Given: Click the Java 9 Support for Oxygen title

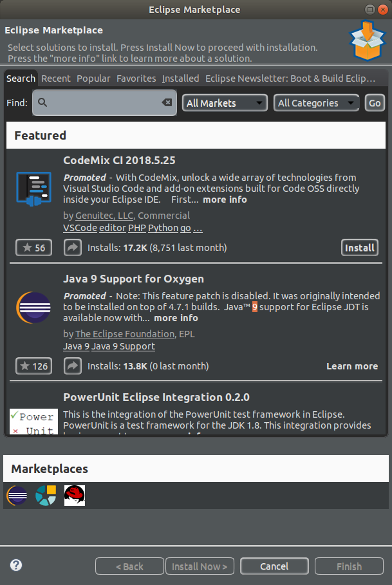Looking at the screenshot, I should [x=133, y=279].
